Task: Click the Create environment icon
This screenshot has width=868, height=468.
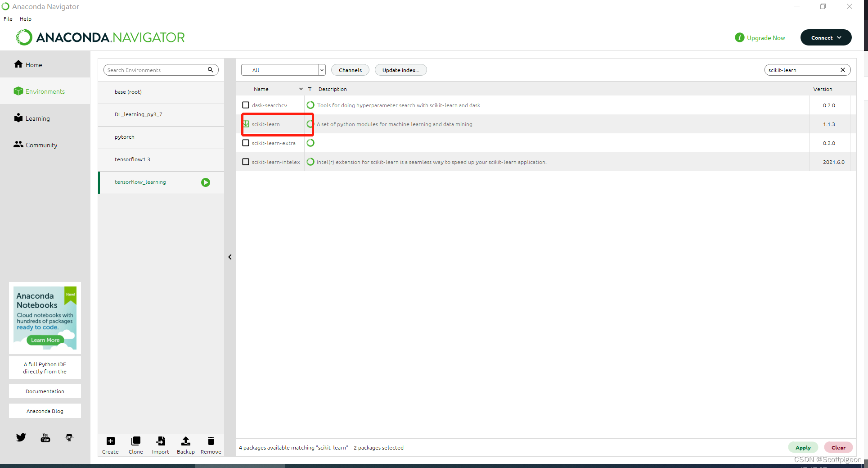Action: [x=111, y=441]
